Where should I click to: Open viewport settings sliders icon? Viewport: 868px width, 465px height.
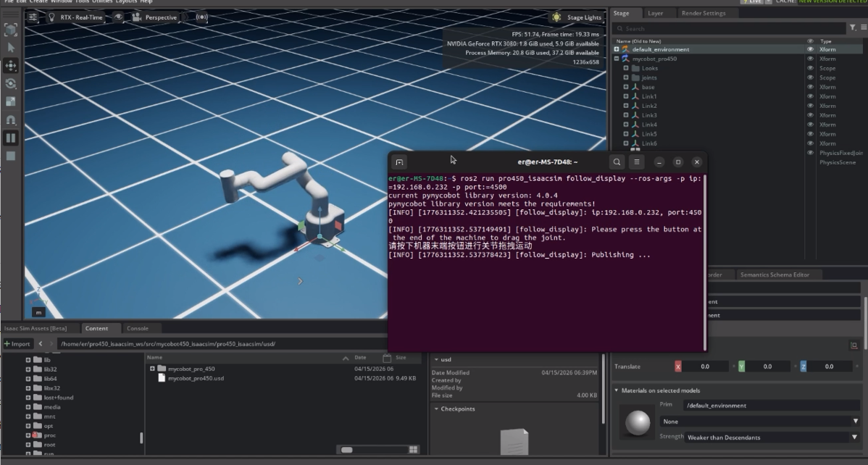tap(33, 17)
